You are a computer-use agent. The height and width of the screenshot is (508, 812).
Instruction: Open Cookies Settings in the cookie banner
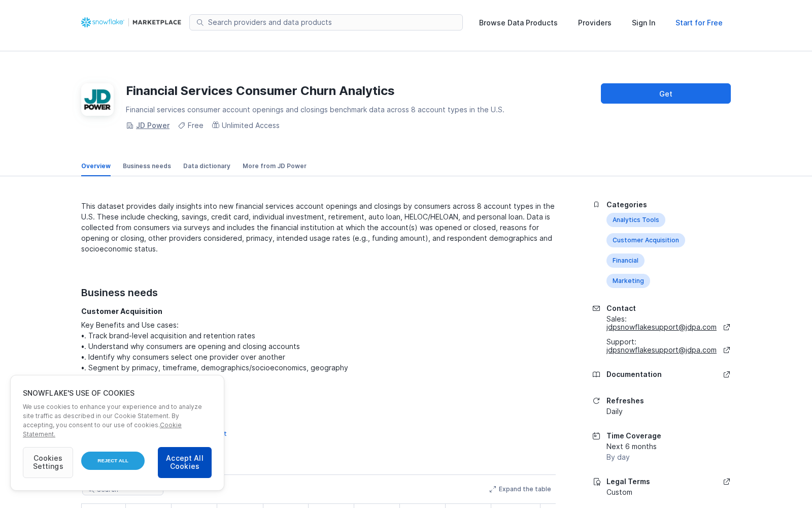click(x=48, y=462)
